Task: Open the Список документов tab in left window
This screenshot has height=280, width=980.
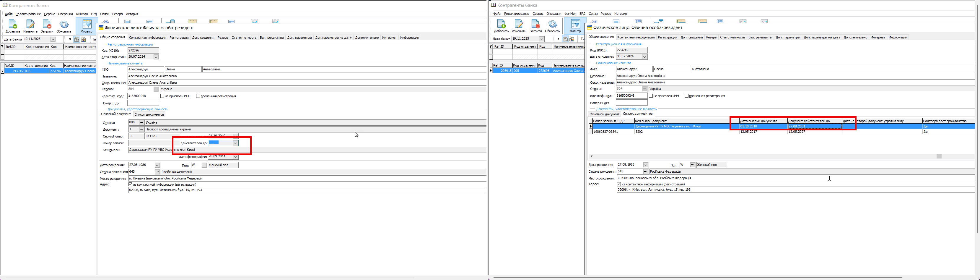Action: [149, 115]
